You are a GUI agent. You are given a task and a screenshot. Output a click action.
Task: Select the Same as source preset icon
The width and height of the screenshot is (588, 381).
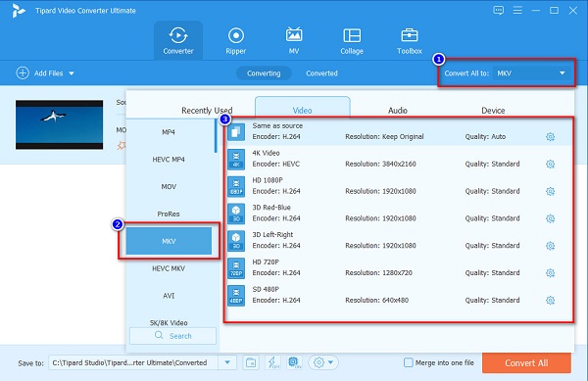(236, 132)
